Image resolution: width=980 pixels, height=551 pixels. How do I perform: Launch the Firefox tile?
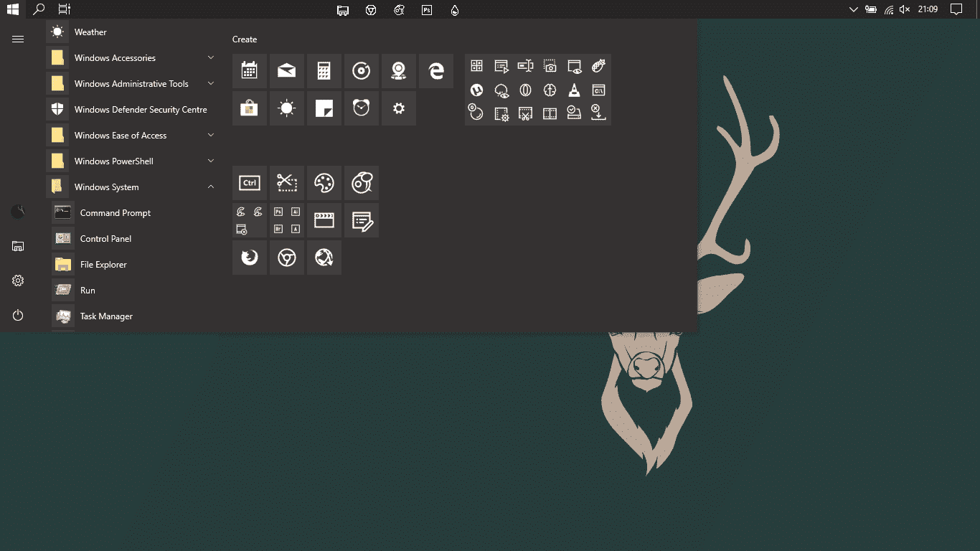tap(250, 258)
